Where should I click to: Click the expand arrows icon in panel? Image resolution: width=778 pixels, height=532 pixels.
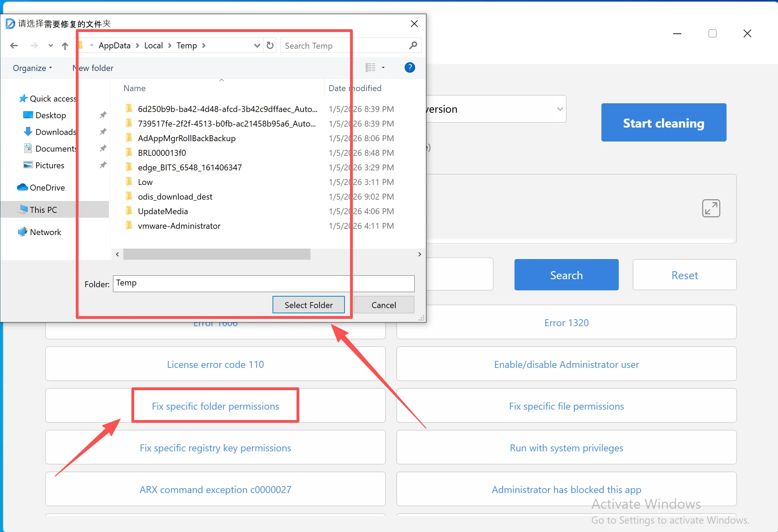click(711, 208)
